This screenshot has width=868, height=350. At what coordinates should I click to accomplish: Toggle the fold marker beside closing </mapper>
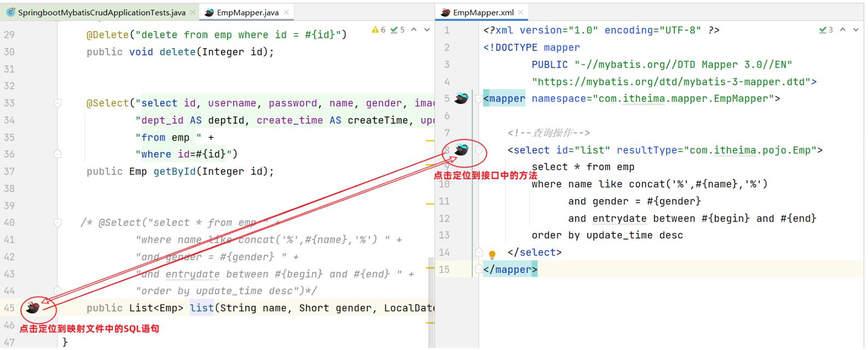coord(479,269)
